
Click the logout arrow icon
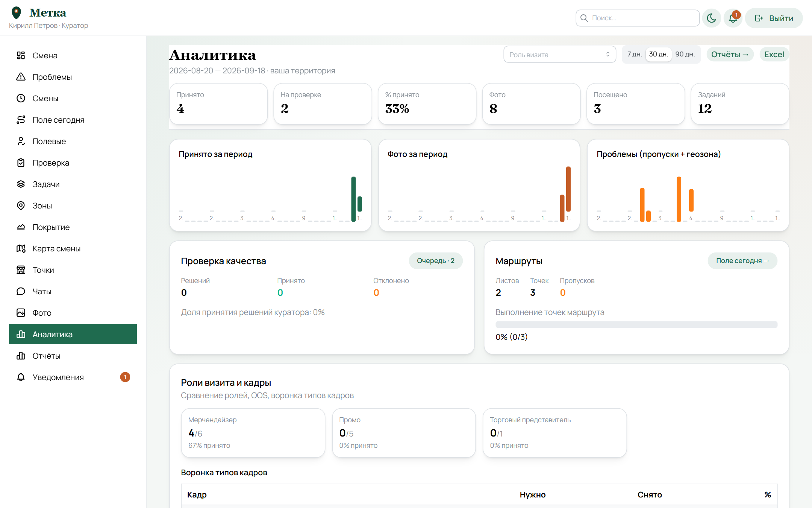point(759,18)
